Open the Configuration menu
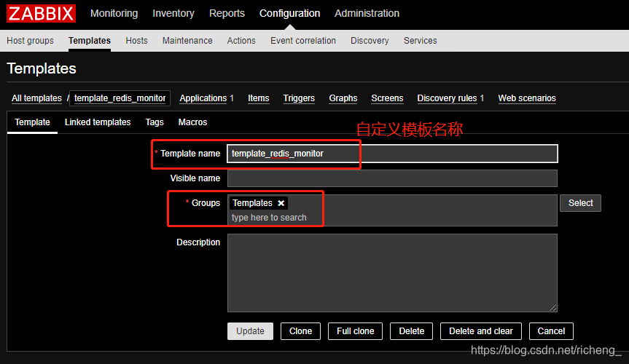 point(289,13)
